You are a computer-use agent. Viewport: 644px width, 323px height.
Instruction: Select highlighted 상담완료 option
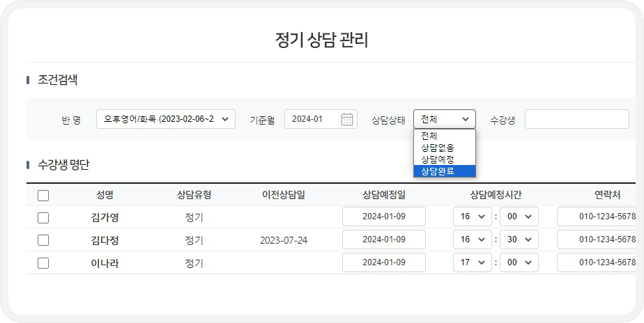(445, 171)
